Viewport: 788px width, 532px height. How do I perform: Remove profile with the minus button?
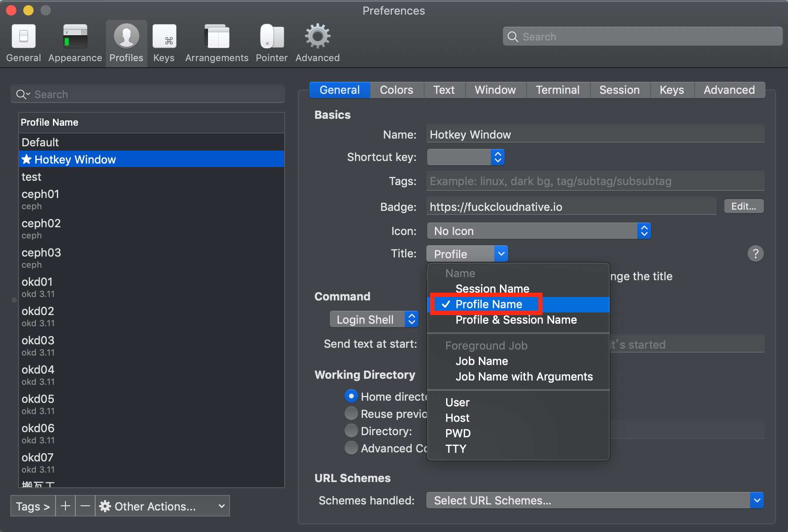(85, 506)
